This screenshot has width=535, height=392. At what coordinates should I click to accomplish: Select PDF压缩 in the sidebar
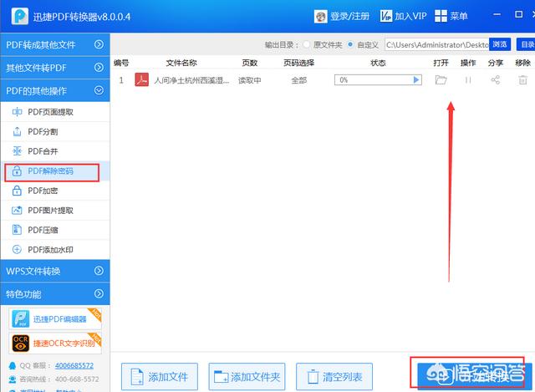point(55,230)
